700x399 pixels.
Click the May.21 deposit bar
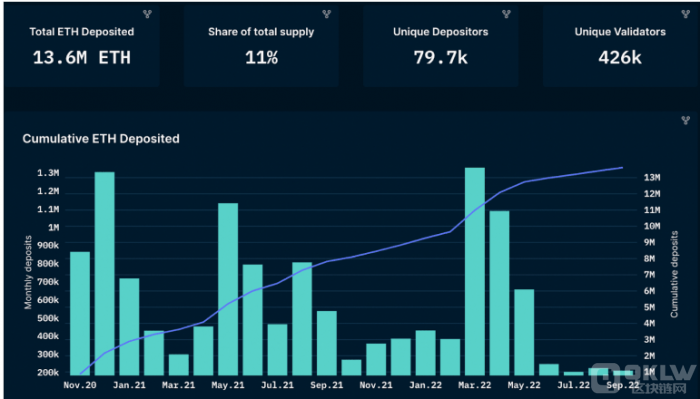coord(228,289)
